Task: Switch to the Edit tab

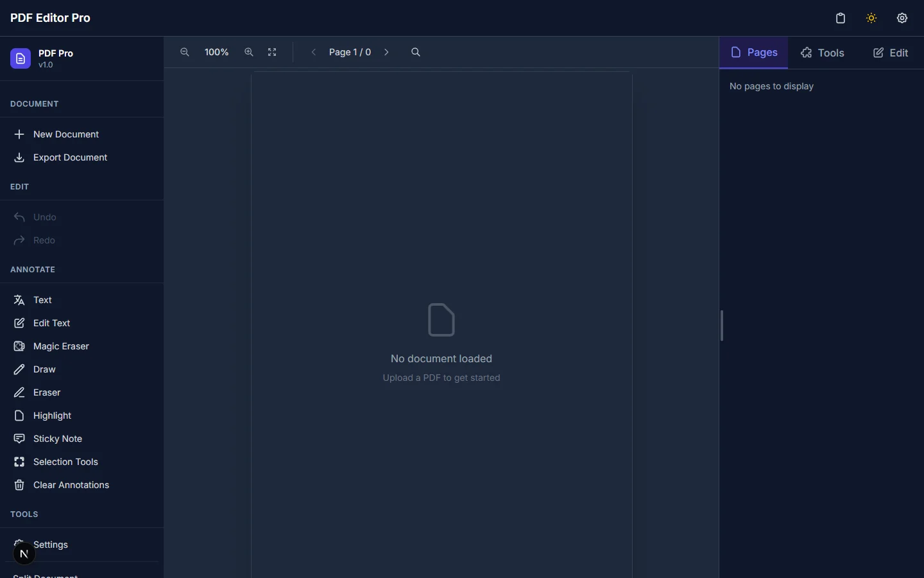Action: tap(891, 53)
